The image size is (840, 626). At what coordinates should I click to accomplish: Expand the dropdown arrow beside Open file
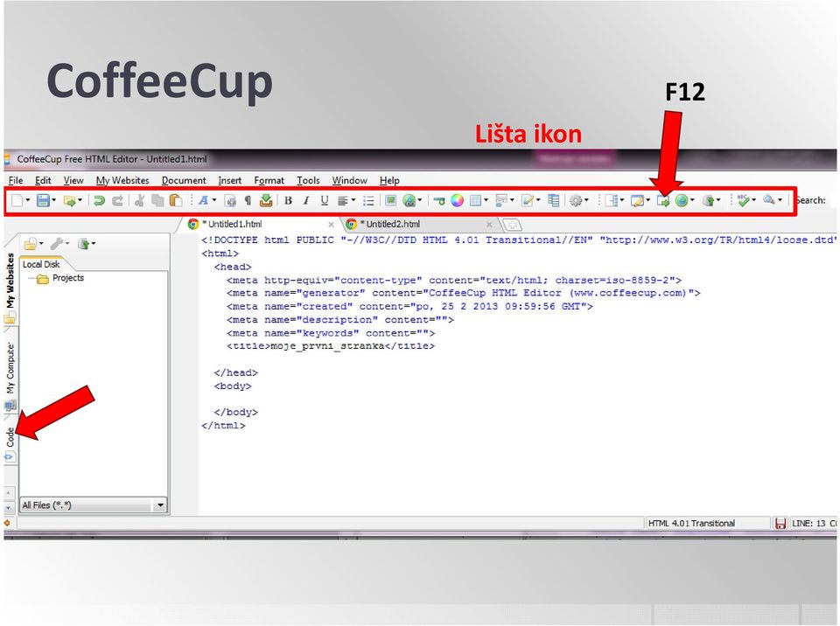tap(80, 201)
